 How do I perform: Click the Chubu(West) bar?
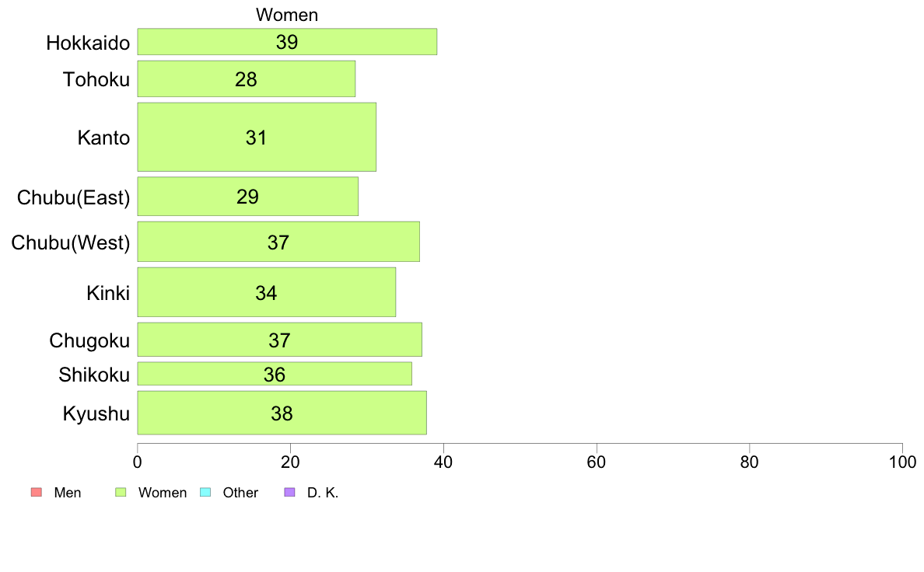click(x=278, y=242)
